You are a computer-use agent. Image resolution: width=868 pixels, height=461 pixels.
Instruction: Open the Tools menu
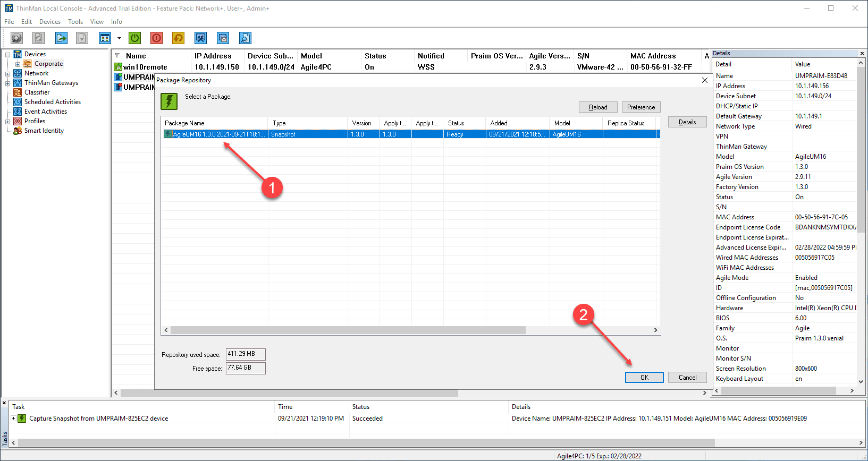pyautogui.click(x=75, y=22)
